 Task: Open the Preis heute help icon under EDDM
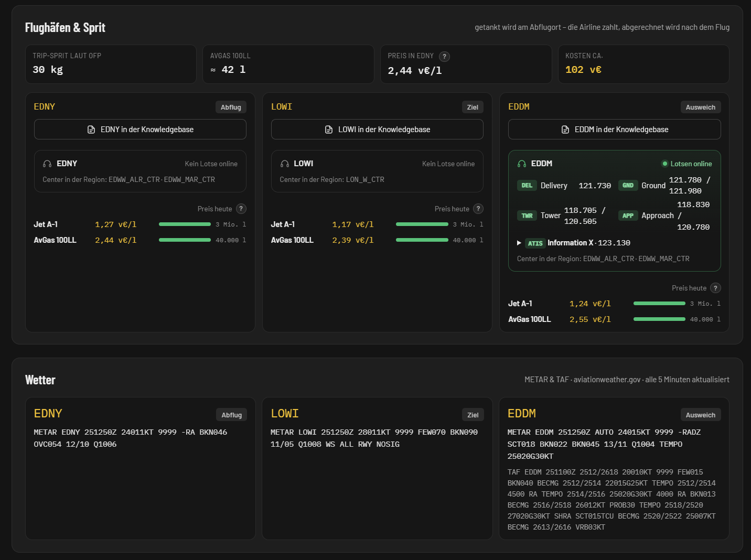(715, 288)
